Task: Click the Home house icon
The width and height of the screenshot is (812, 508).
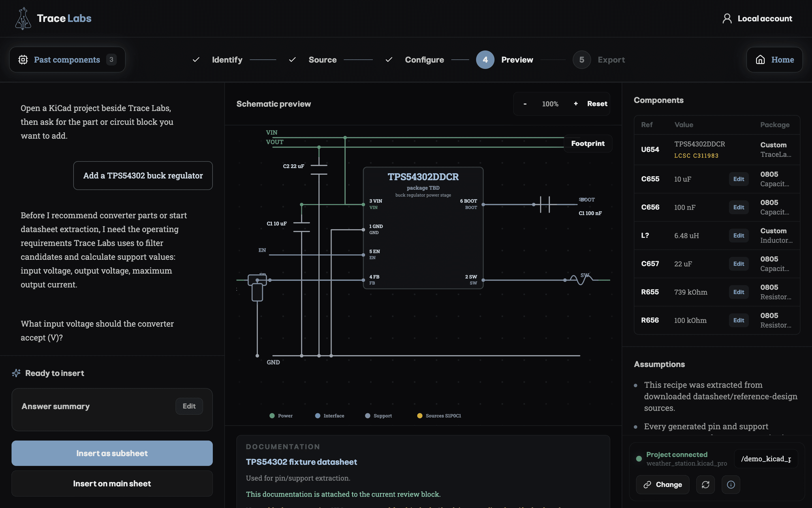Action: 760,60
